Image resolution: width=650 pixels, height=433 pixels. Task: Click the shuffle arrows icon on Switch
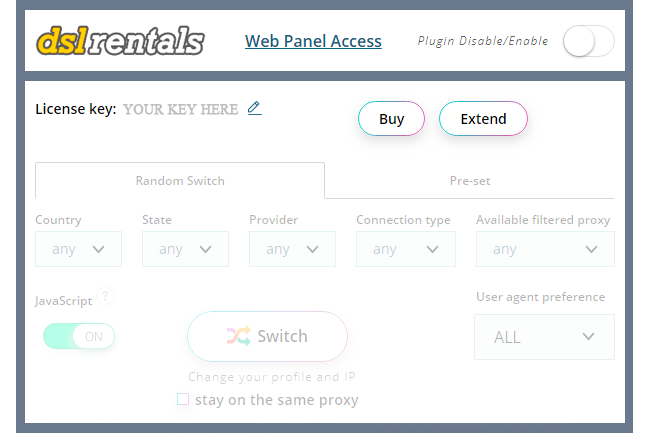[239, 336]
